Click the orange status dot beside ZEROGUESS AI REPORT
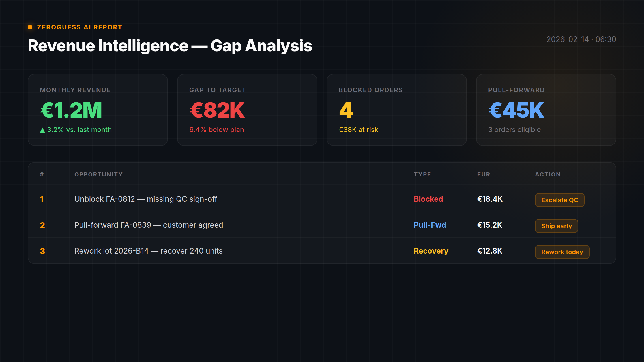Viewport: 644px width, 362px height. pyautogui.click(x=30, y=27)
